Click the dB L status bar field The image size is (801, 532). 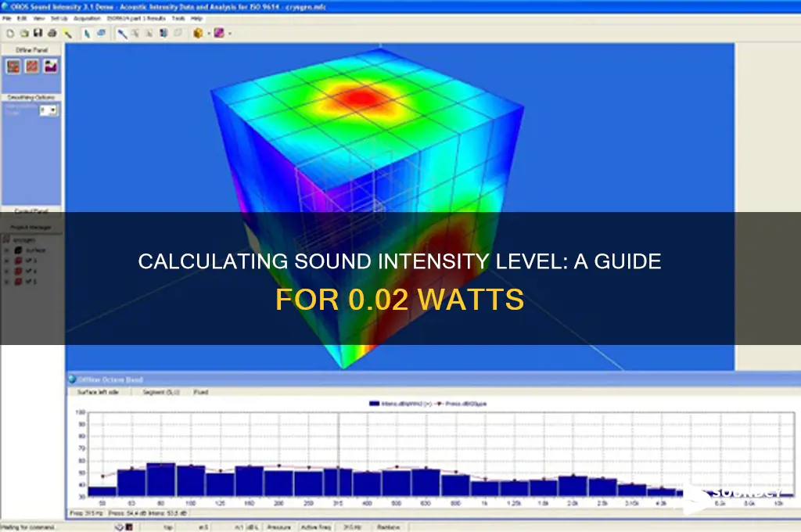pos(253,527)
